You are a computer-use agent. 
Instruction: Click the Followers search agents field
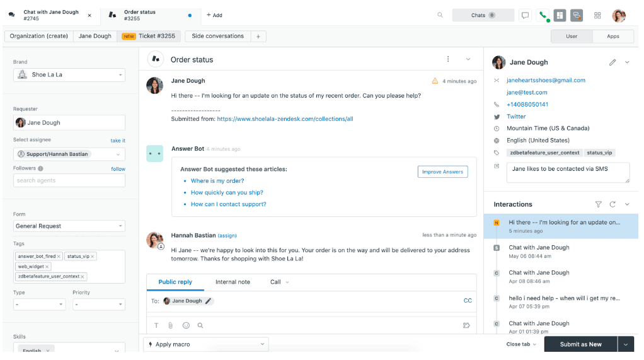click(69, 181)
